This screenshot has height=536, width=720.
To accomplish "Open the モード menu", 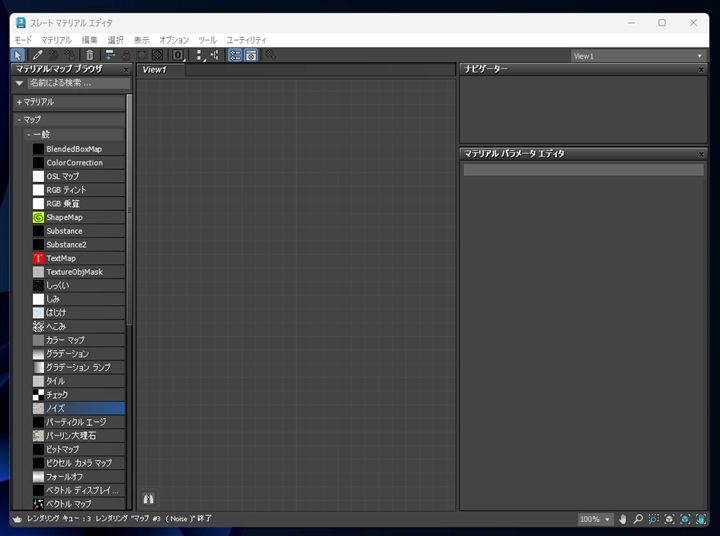I will 23,40.
